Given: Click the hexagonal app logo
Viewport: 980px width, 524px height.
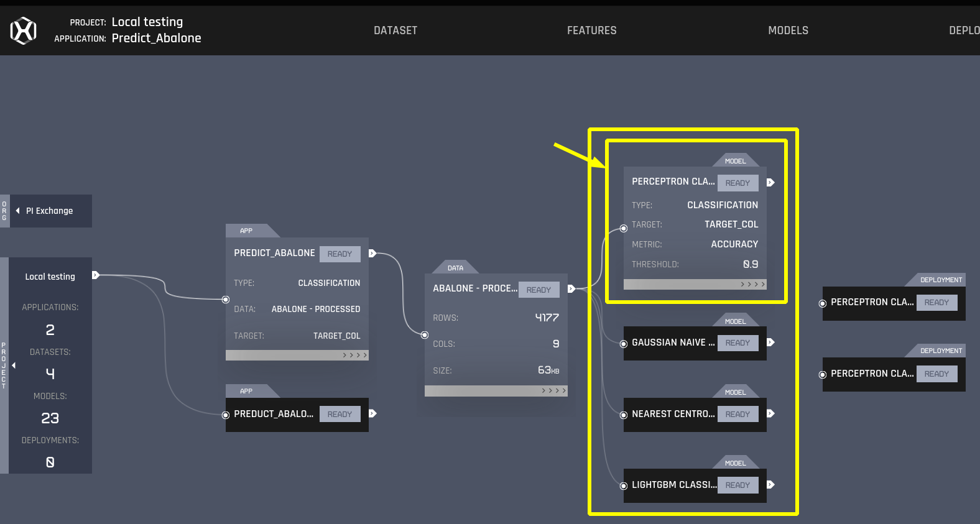Looking at the screenshot, I should coord(24,30).
